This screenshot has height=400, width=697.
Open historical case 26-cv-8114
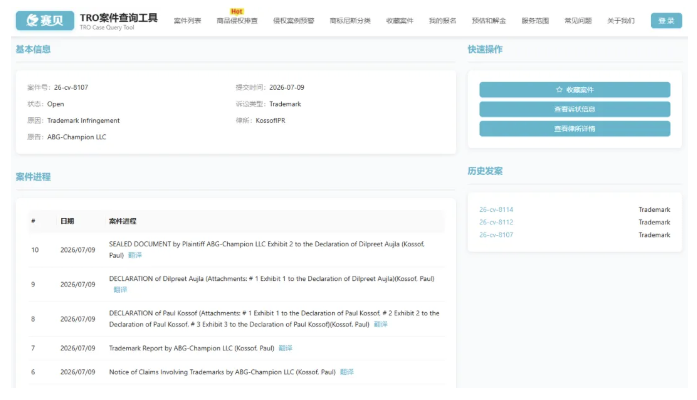(496, 210)
